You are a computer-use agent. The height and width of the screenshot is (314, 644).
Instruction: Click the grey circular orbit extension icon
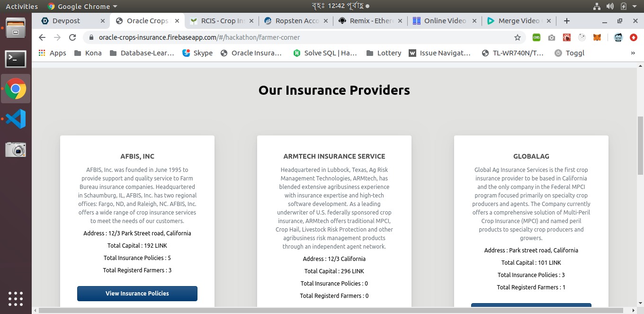pos(582,37)
